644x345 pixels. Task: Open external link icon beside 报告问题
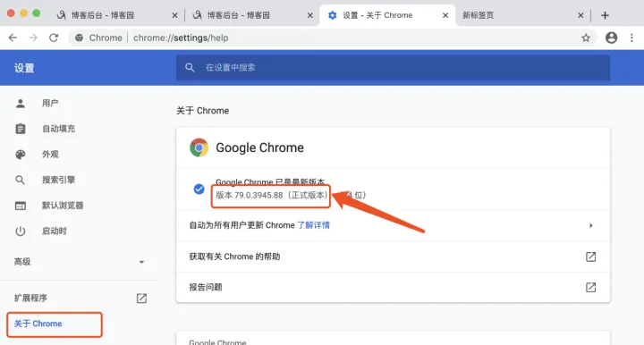[x=590, y=287]
